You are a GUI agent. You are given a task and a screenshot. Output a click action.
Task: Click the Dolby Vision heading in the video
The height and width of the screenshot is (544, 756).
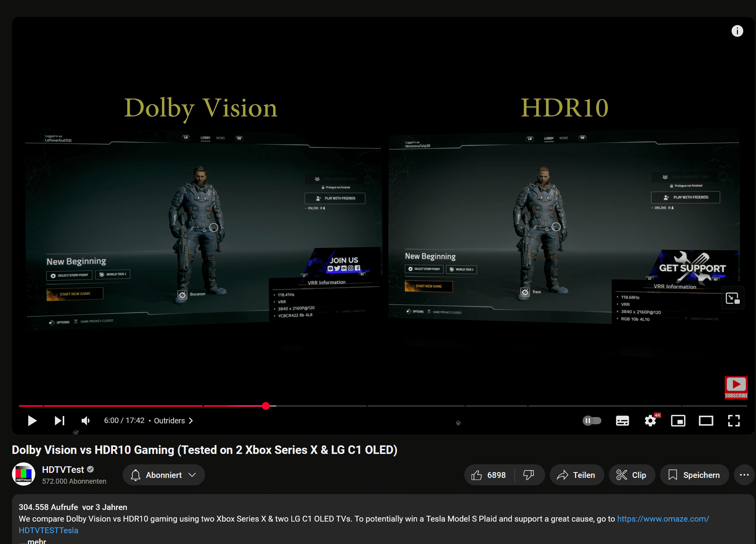(x=200, y=108)
